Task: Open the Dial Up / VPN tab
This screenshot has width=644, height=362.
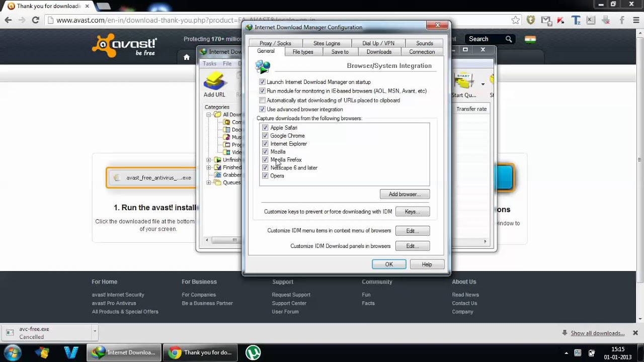Action: pos(378,43)
